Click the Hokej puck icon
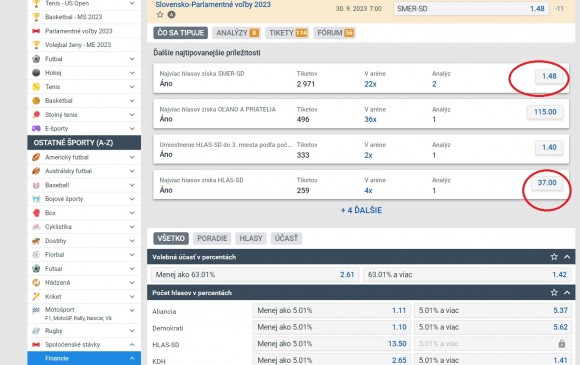Screen dimensions: 580x365 (x=36, y=73)
